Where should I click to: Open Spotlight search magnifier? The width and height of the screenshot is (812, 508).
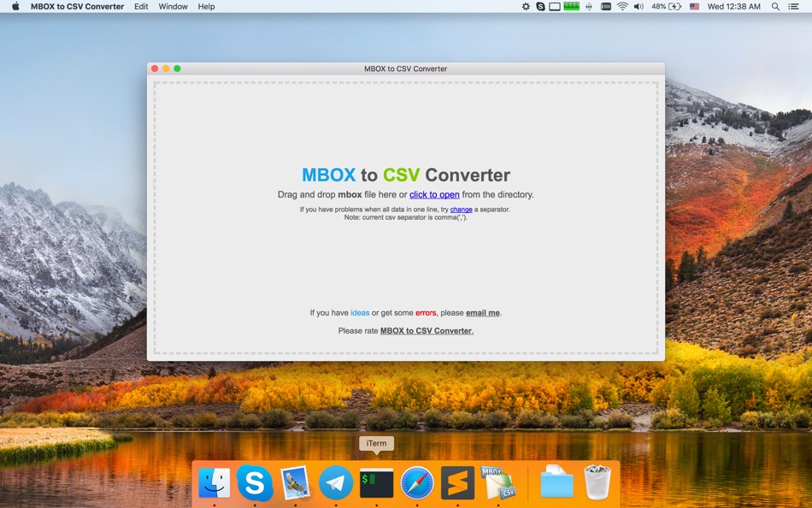pos(775,6)
